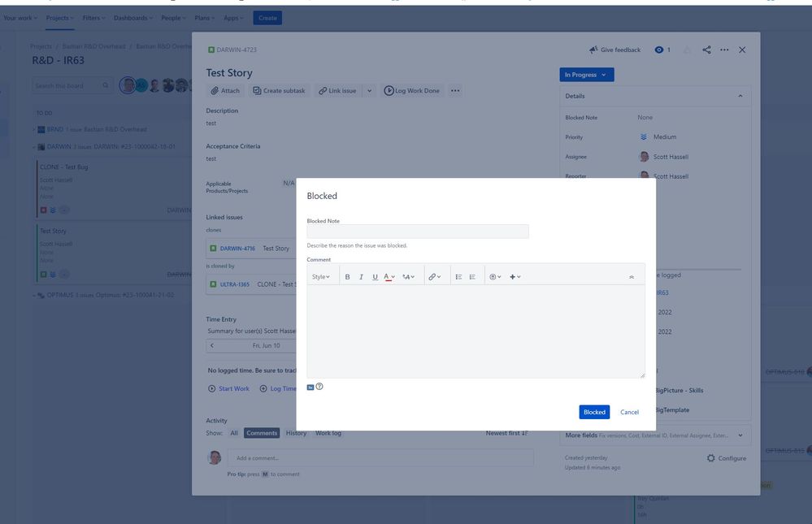Viewport: 812px width, 524px height.
Task: Click the watchers eye icon
Action: (x=658, y=50)
